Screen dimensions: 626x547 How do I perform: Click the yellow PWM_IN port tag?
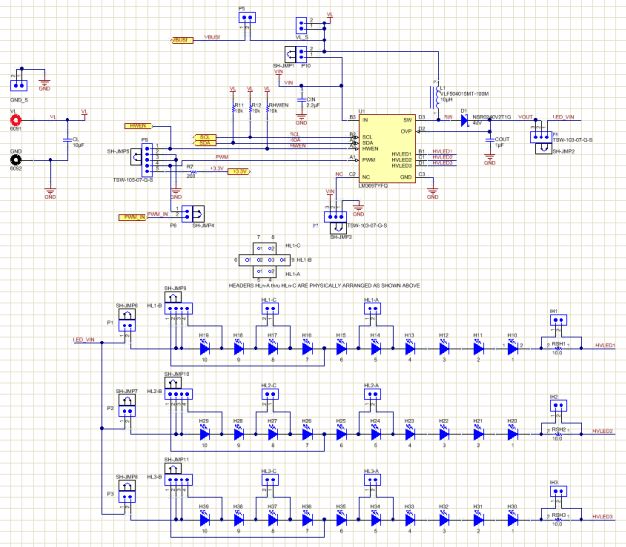(133, 217)
